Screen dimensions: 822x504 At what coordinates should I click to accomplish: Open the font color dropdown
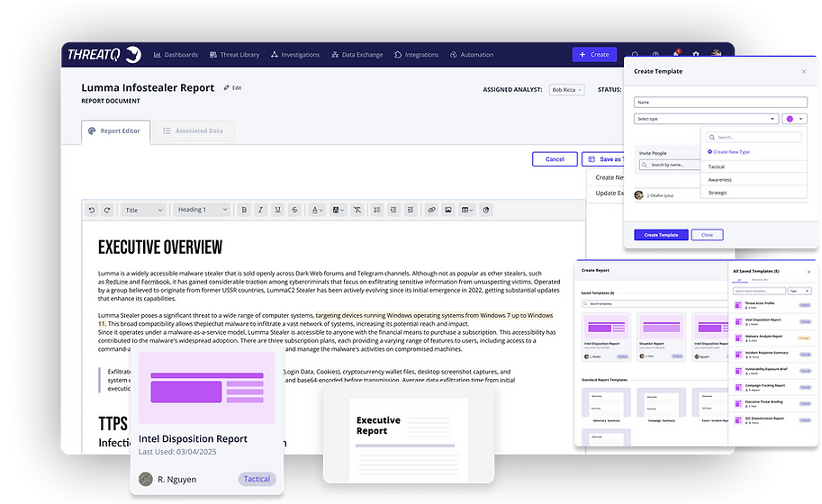(x=317, y=210)
